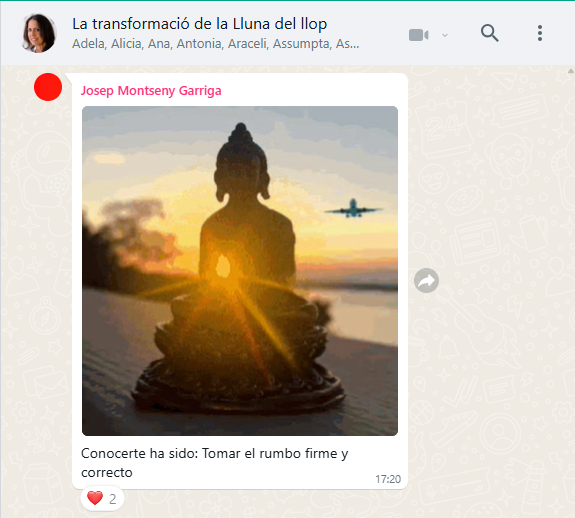Image resolution: width=575 pixels, height=518 pixels.
Task: Click empty header area left of video icon
Action: 383,34
